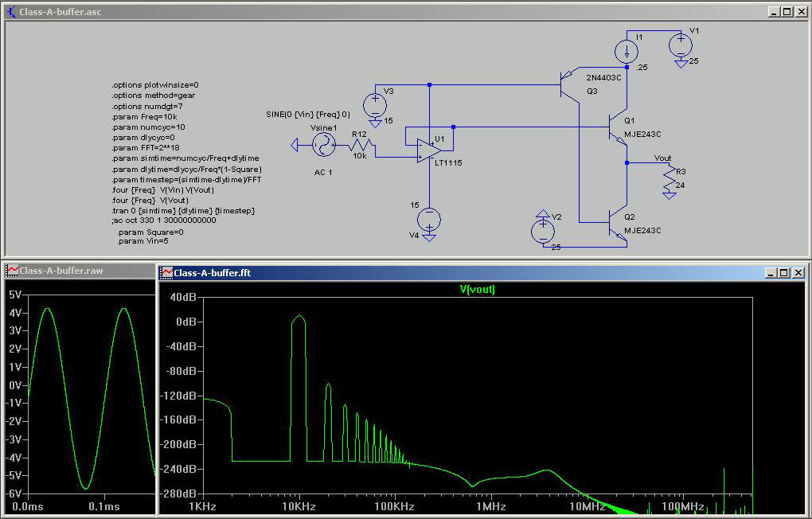Click the .options plotwinsize=0 directive

pos(155,84)
